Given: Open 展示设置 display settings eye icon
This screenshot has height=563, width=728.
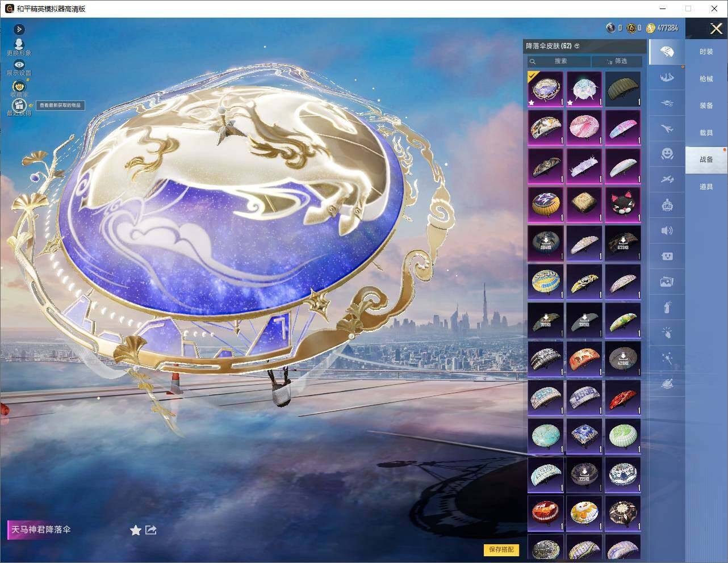Looking at the screenshot, I should 19,65.
